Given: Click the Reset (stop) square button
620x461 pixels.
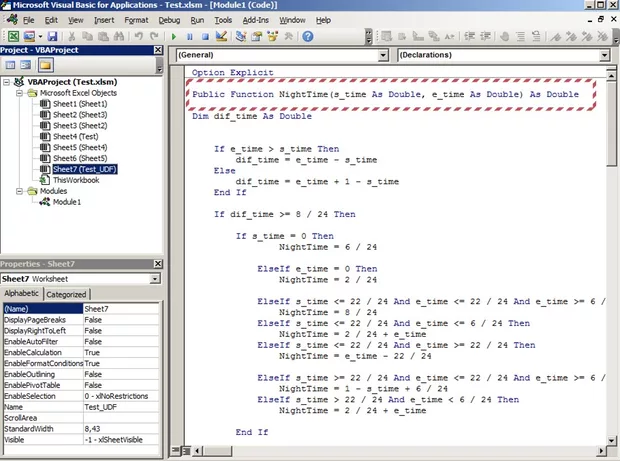Looking at the screenshot, I should [204, 36].
